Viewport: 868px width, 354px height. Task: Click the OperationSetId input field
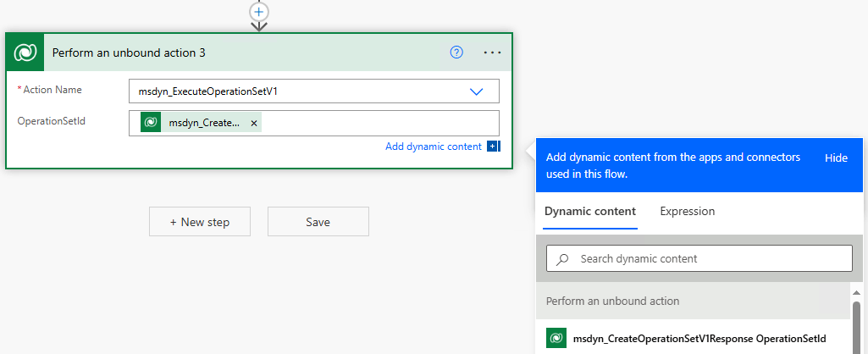coord(314,123)
